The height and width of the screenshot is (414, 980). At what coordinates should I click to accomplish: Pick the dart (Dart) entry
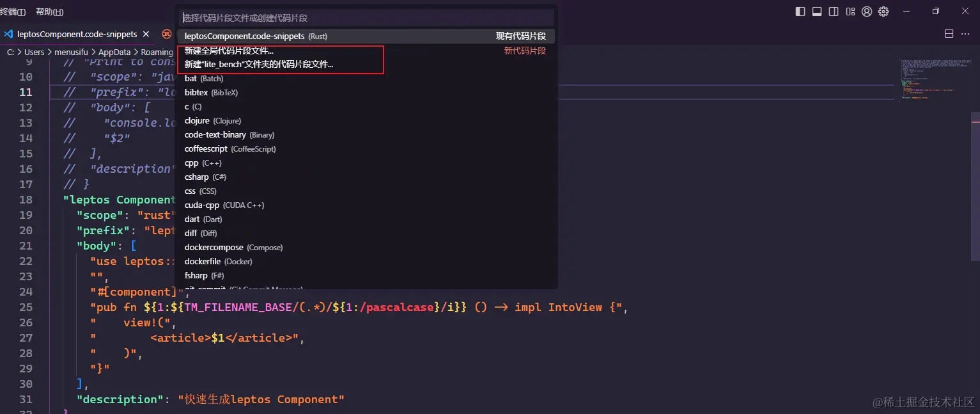coord(366,219)
